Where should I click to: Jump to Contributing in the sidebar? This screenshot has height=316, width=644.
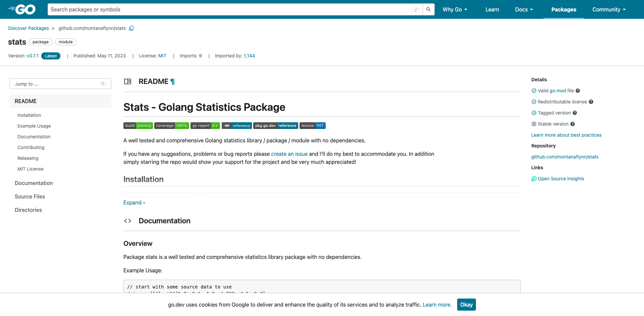point(31,147)
